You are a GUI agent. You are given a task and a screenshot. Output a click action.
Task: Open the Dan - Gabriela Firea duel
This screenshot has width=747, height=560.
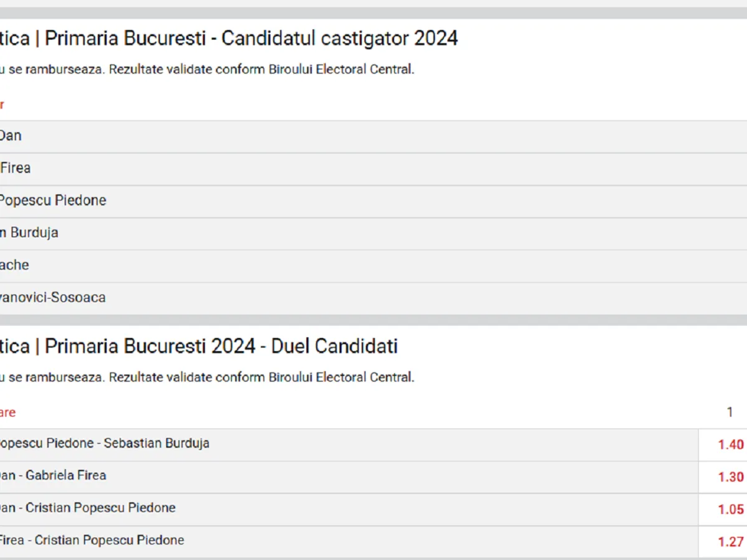tap(53, 475)
